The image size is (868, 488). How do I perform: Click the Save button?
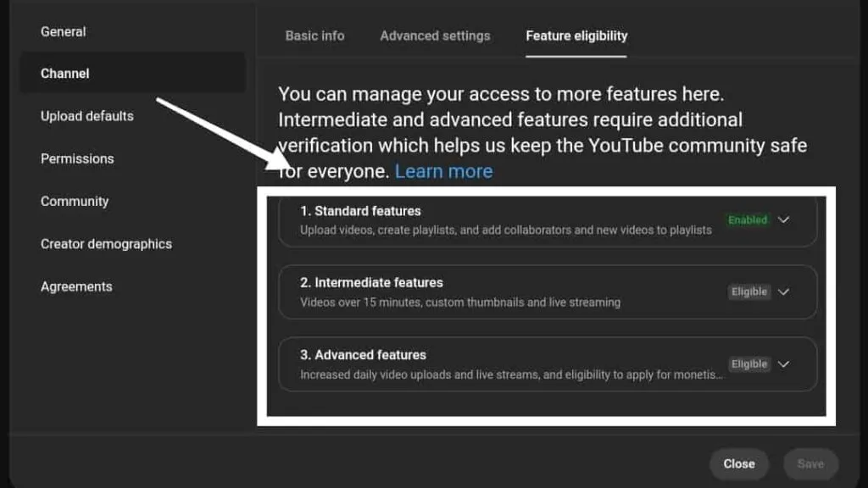[810, 463]
